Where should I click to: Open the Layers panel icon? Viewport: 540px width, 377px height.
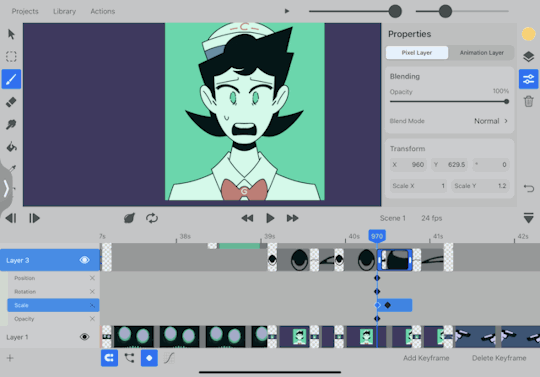pos(528,56)
